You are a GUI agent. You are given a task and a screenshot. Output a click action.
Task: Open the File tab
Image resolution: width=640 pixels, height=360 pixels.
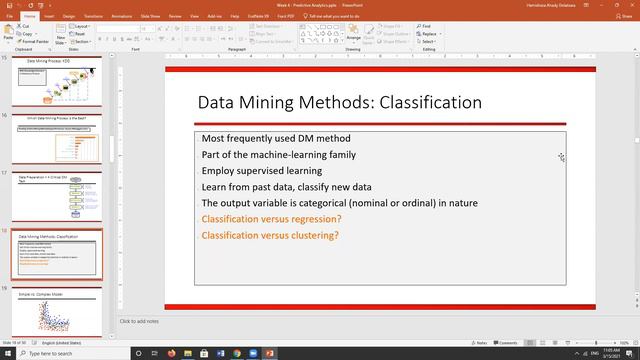tap(9, 16)
